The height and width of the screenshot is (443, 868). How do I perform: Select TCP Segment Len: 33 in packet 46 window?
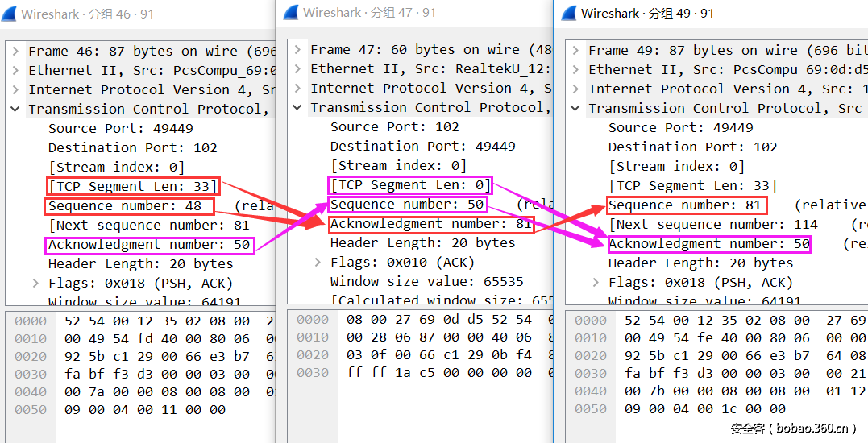pos(133,186)
